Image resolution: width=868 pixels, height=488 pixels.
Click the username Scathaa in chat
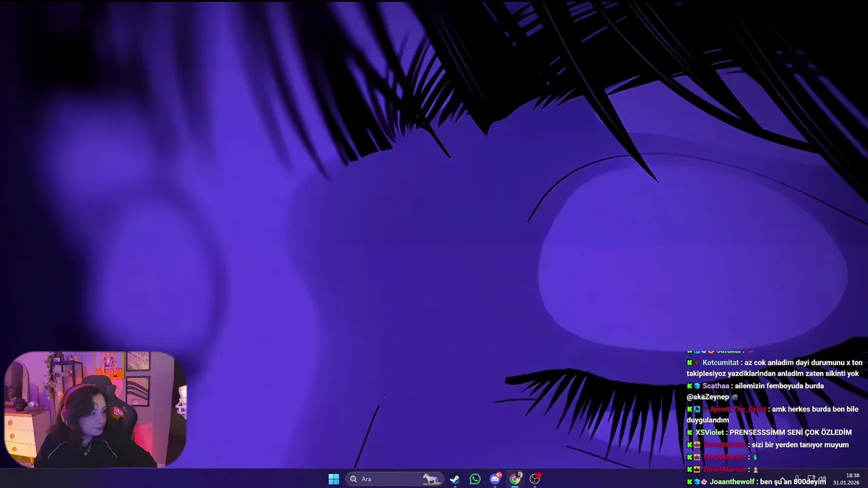point(715,386)
